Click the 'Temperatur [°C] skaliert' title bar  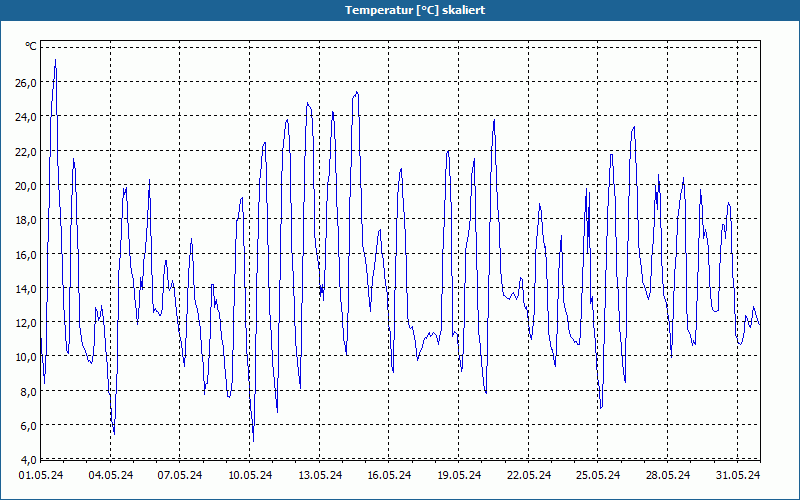pos(400,10)
